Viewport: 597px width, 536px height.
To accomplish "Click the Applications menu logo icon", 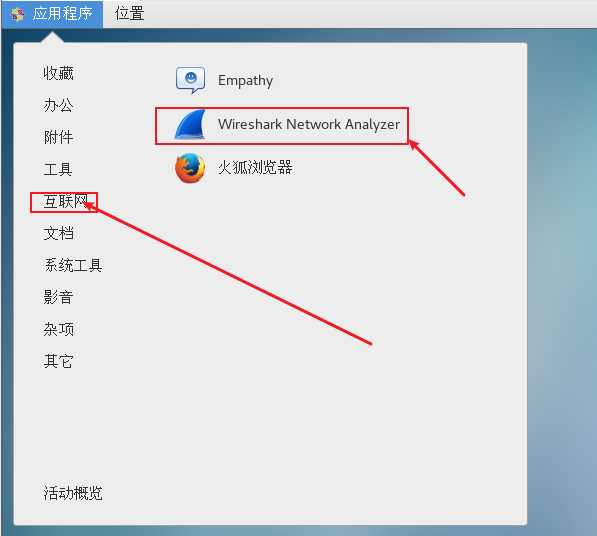I will point(17,14).
